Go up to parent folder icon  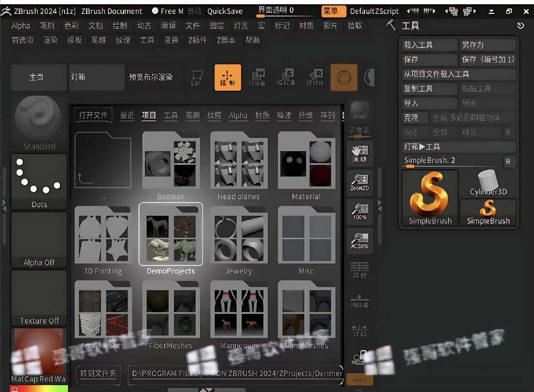103,160
